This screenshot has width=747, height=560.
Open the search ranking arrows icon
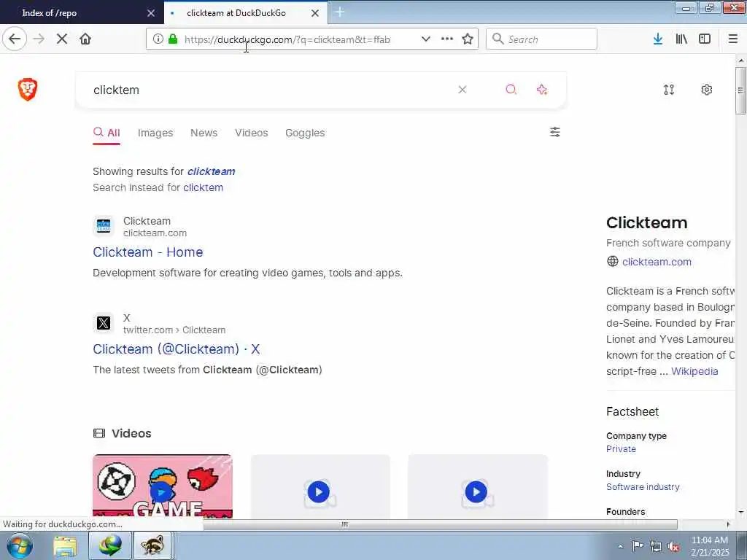pyautogui.click(x=669, y=90)
